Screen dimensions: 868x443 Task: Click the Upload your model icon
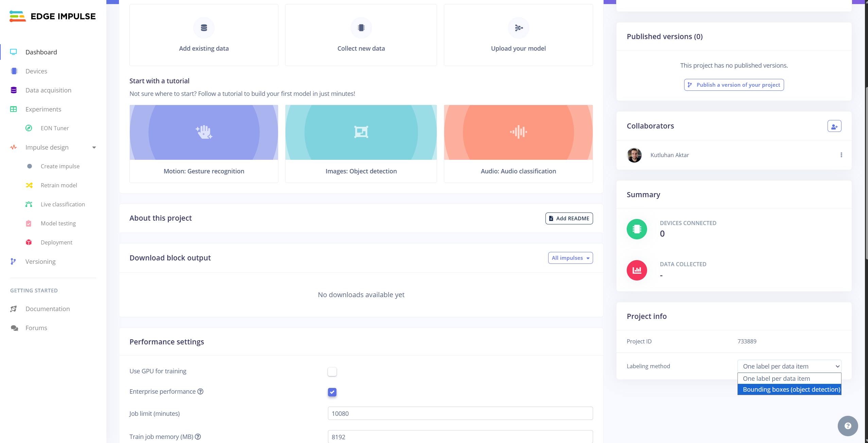(x=518, y=28)
